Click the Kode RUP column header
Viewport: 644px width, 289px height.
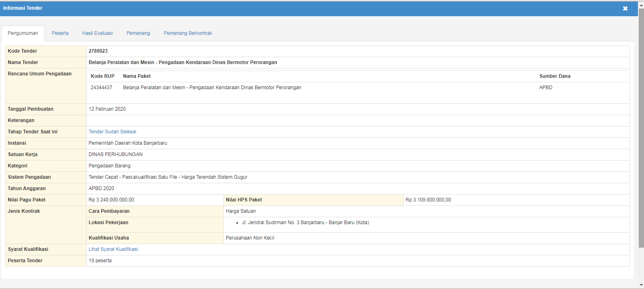coord(102,76)
